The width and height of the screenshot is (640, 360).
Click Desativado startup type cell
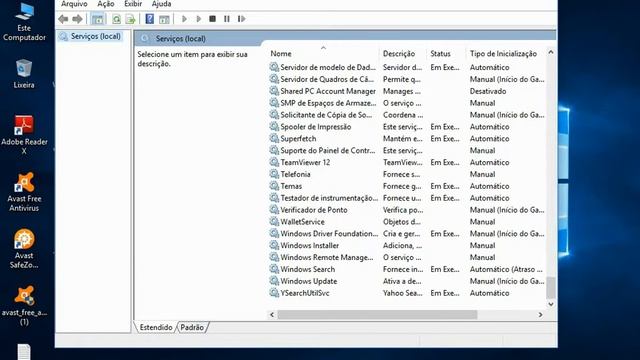coord(488,91)
